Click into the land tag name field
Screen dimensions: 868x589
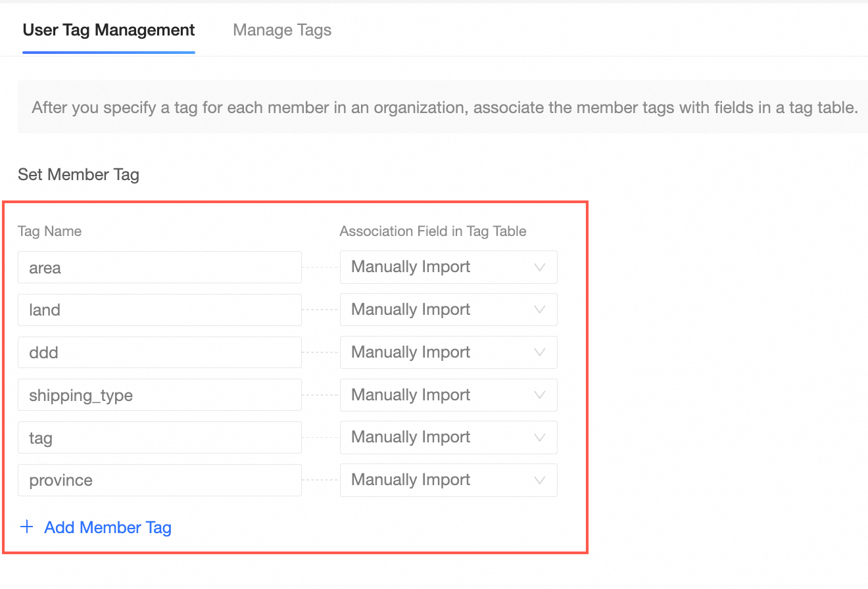(x=159, y=310)
